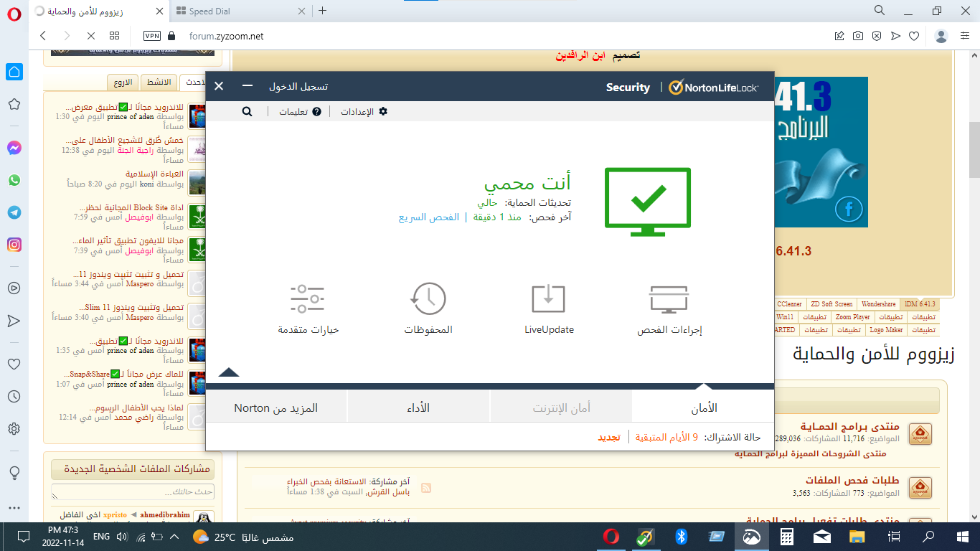
Task: Take snapshot with camera icon in address bar
Action: 857,36
